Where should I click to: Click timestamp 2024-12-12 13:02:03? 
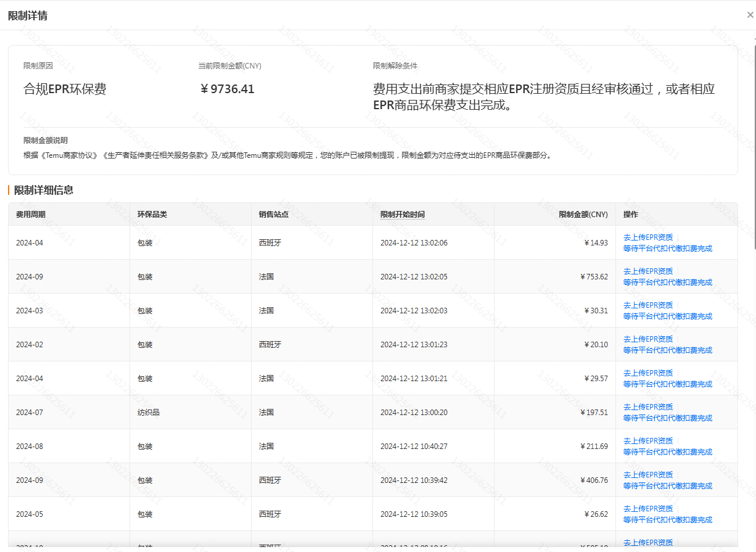(414, 311)
